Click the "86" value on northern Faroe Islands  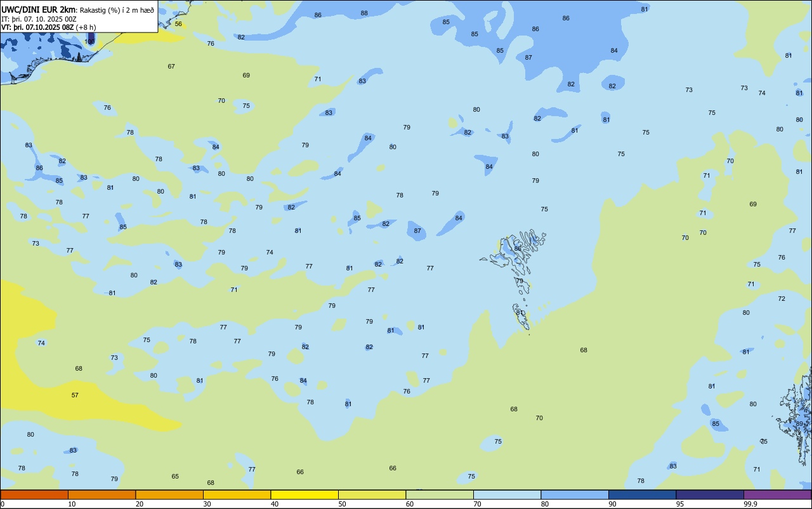click(518, 248)
